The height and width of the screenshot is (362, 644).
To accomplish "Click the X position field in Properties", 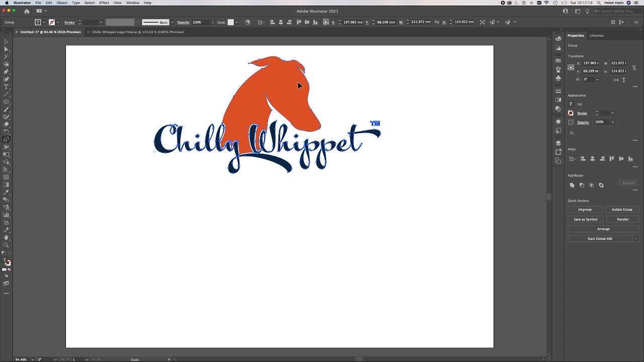I will (591, 63).
